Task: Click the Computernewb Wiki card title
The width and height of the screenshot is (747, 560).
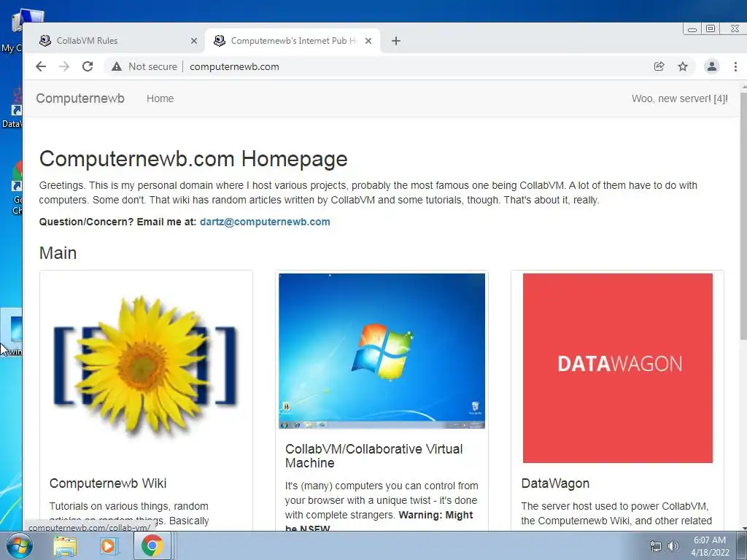Action: 108,483
